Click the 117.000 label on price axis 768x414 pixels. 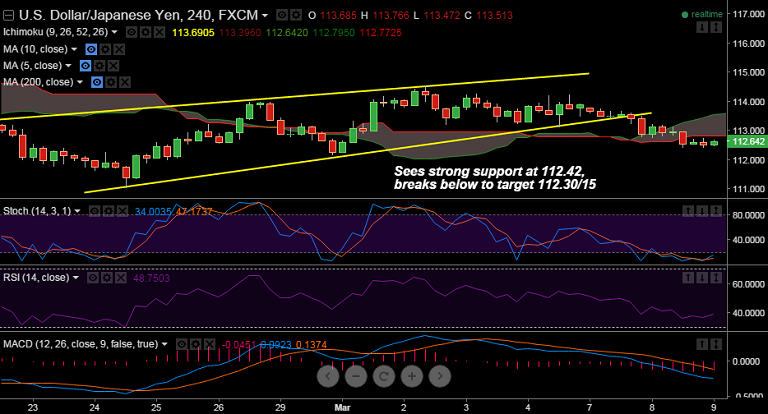pos(748,14)
